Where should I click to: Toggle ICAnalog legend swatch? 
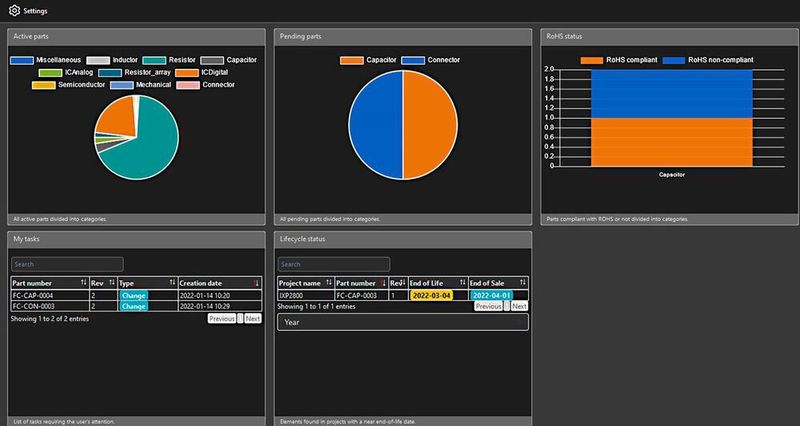[51, 72]
